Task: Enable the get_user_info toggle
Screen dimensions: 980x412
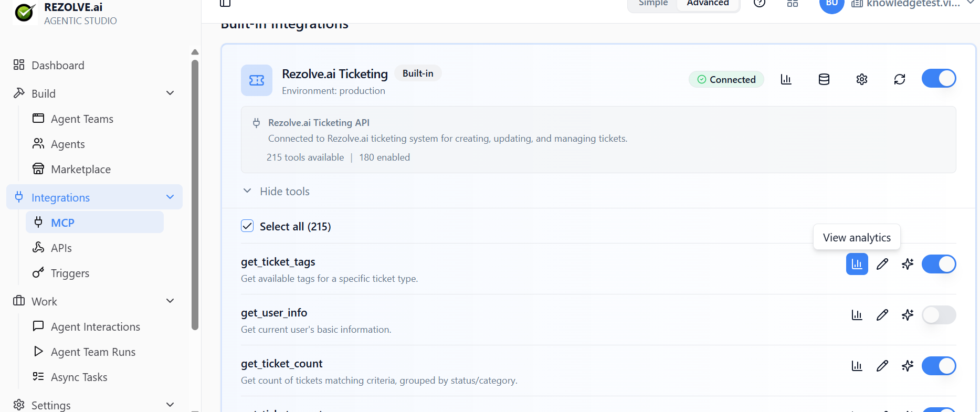Action: pyautogui.click(x=939, y=315)
